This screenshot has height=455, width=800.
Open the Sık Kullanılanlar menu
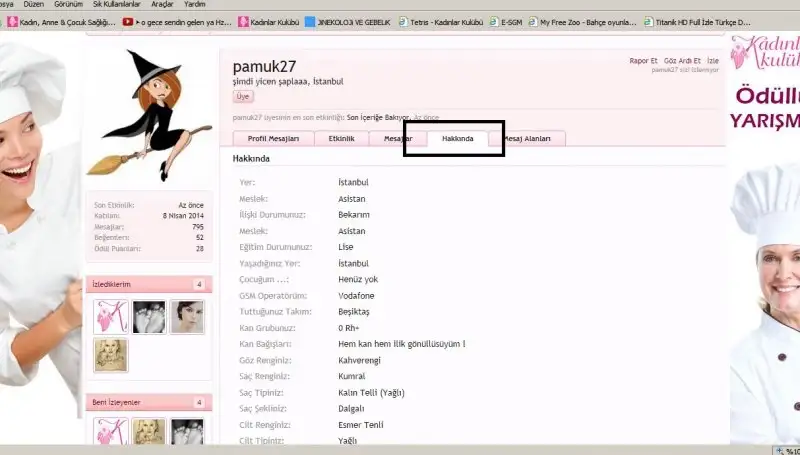pos(116,4)
